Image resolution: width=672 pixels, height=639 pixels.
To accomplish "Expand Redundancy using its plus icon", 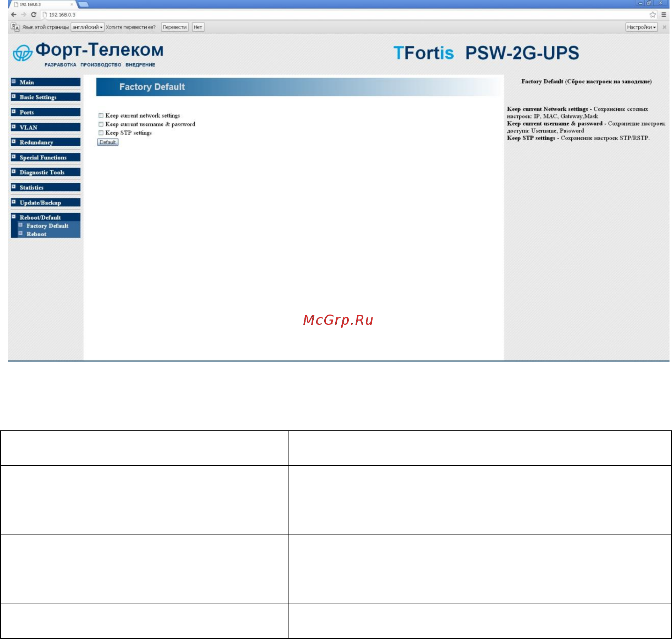I will tap(13, 141).
